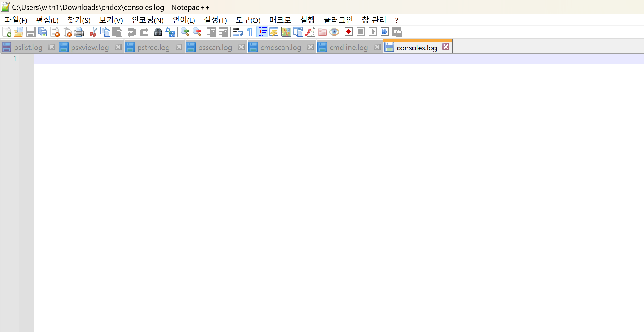Print the document with the printer icon
Image resolution: width=644 pixels, height=332 pixels.
(x=79, y=32)
